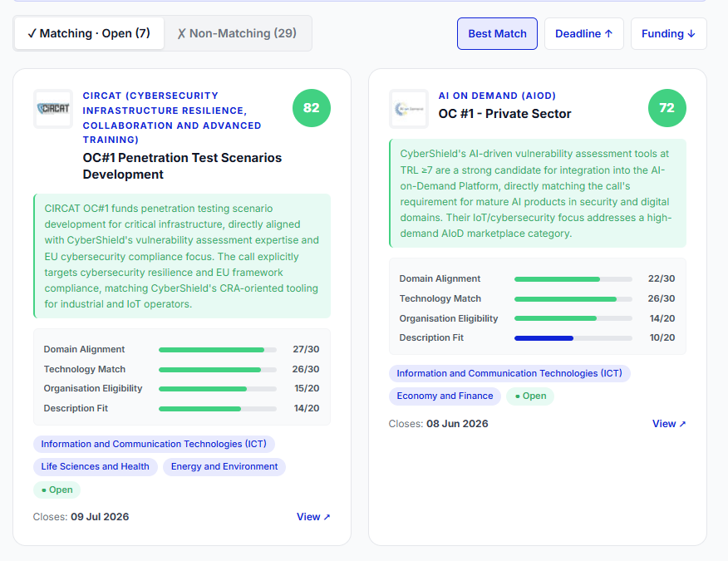Select the Economy and Finance tag

tap(445, 396)
